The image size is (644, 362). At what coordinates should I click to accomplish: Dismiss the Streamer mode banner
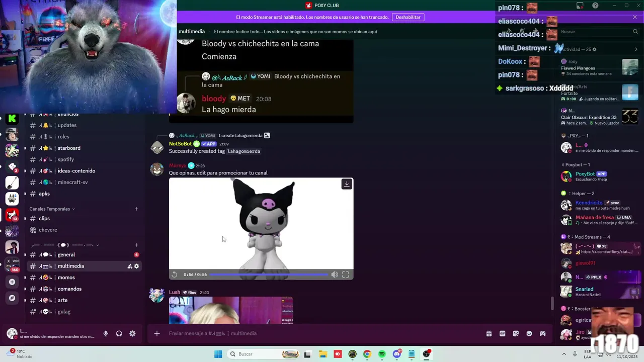click(635, 17)
